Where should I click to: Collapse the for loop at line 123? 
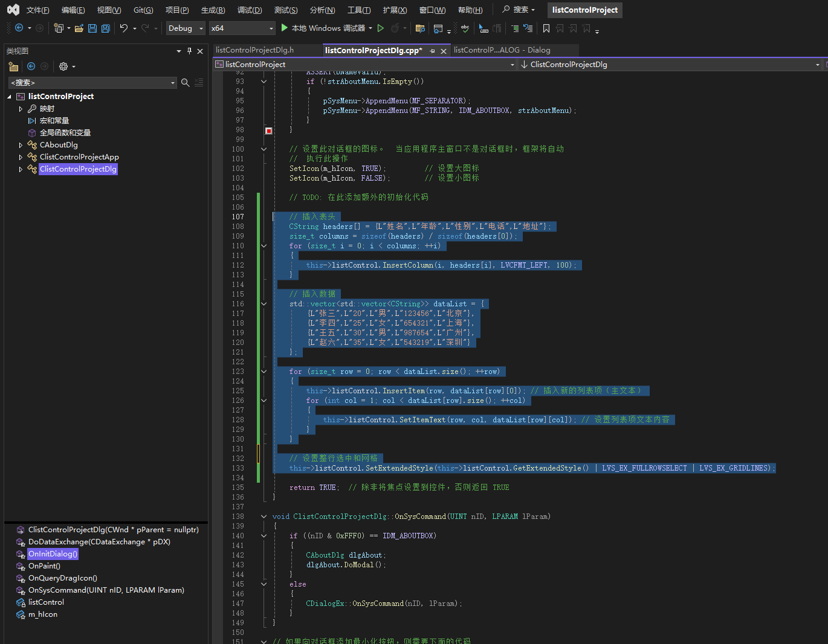[x=264, y=372]
